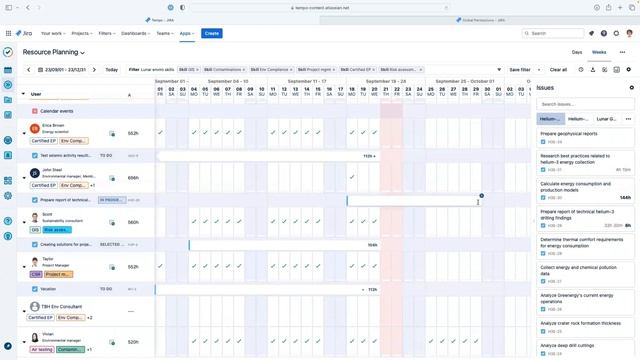The width and height of the screenshot is (640, 360).
Task: Open the filter dropdown arrow
Action: pos(499,70)
